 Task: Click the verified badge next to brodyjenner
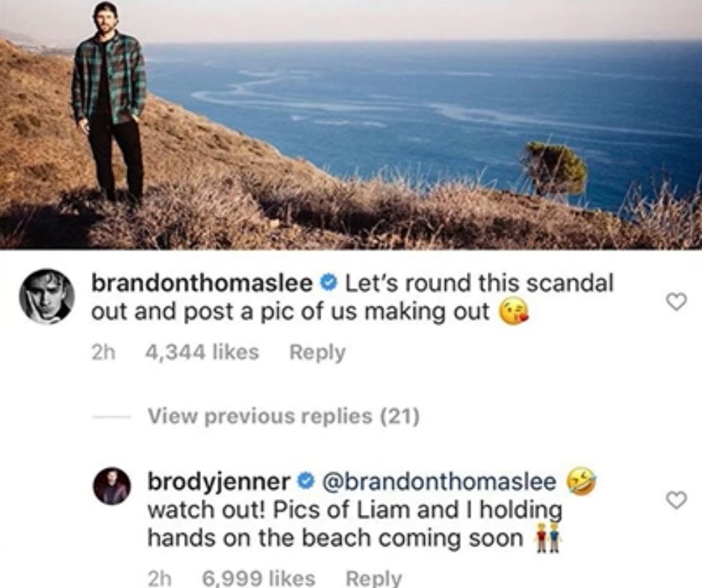307,482
